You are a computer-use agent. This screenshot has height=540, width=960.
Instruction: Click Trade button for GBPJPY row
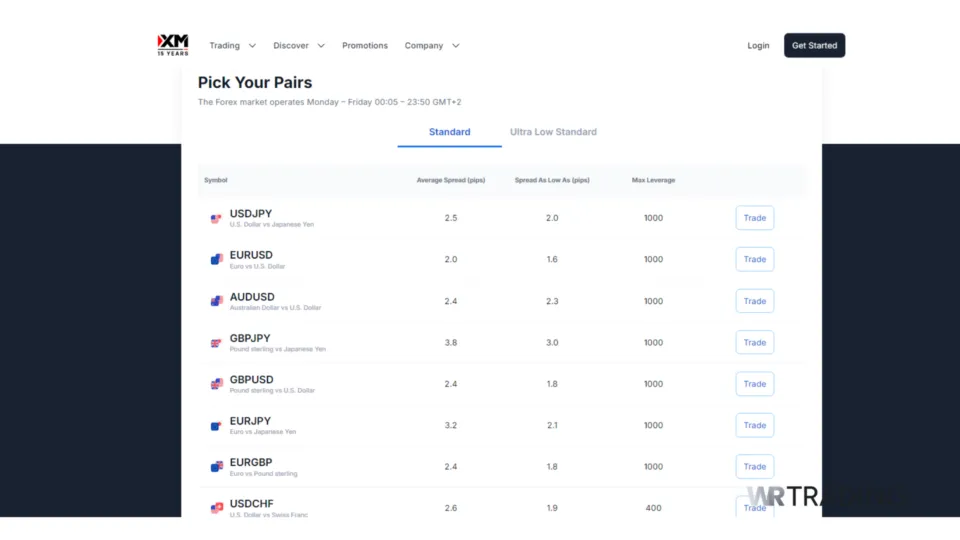click(754, 343)
